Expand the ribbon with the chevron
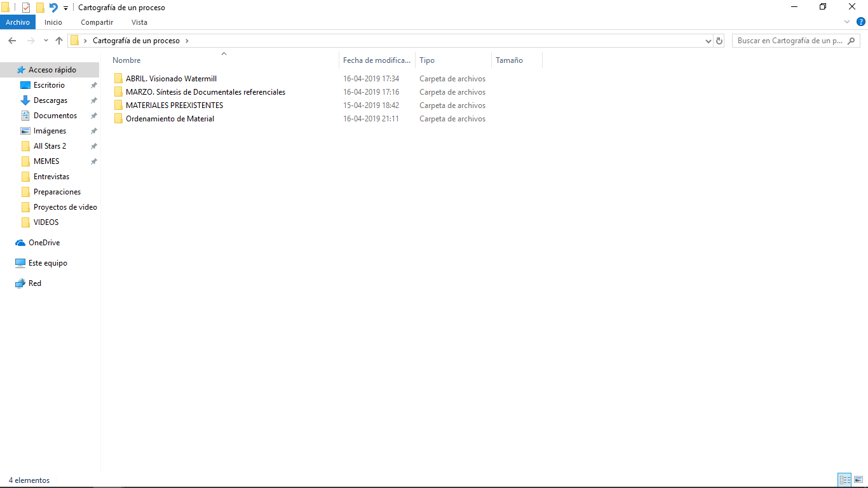The image size is (868, 488). point(846,22)
